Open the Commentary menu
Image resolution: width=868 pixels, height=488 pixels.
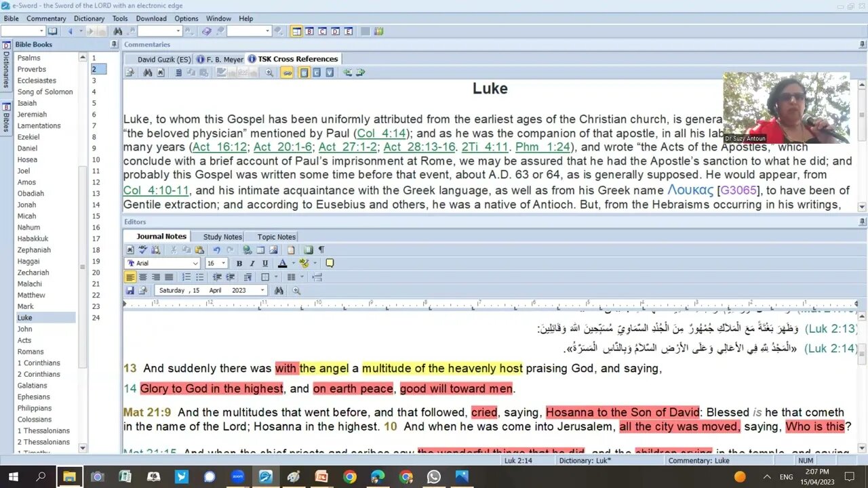tap(46, 18)
